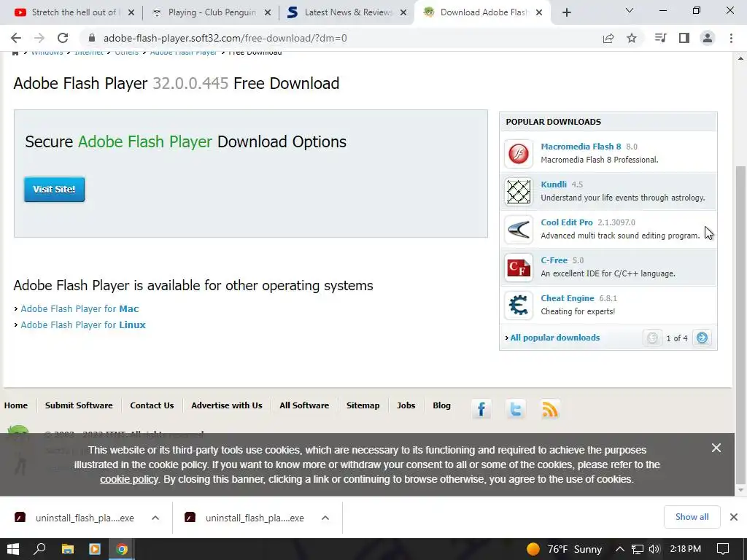Open Windows Start menu
Screen dimensions: 747x560
tap(13, 549)
